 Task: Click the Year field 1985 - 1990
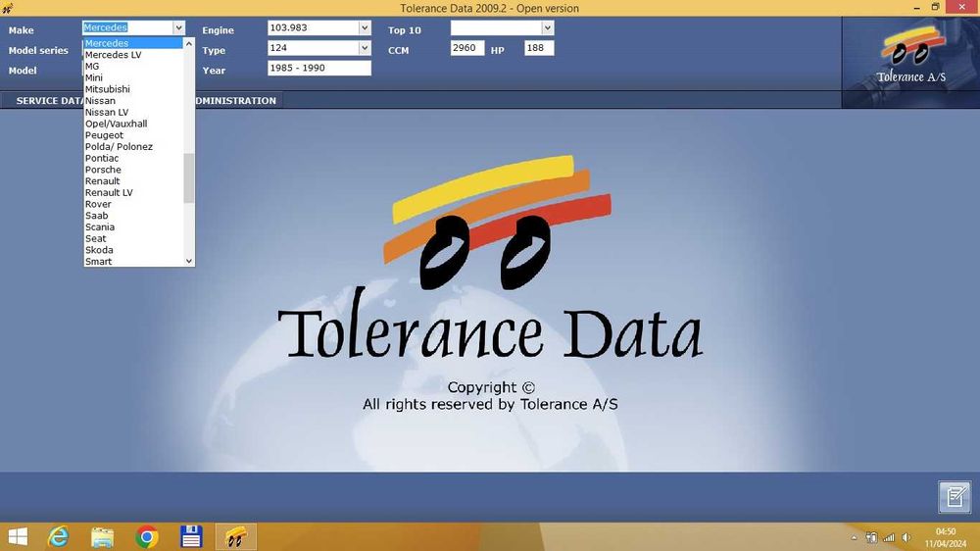tap(318, 68)
